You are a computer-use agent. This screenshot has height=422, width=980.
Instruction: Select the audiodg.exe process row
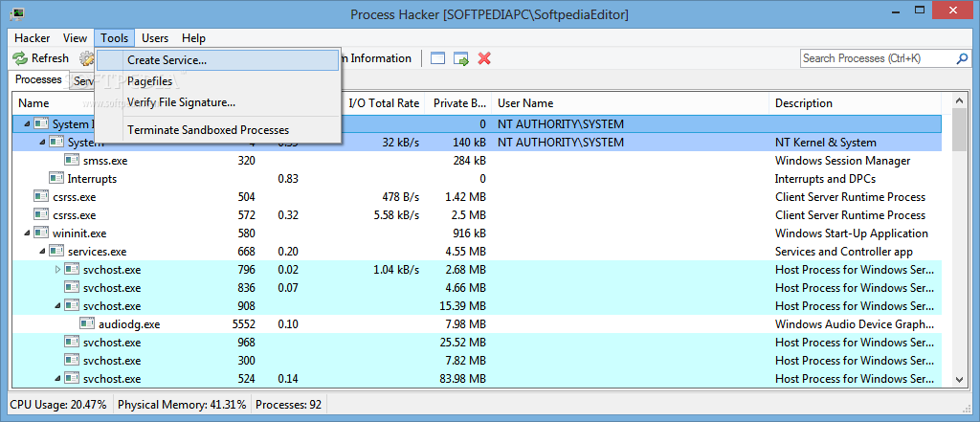pos(477,323)
